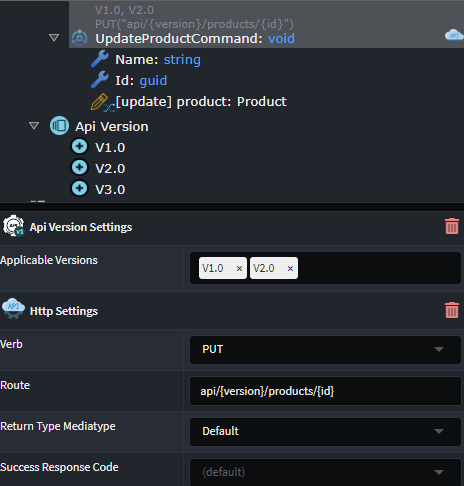Select the V1.0 version tree item
The height and width of the screenshot is (486, 464).
click(110, 147)
